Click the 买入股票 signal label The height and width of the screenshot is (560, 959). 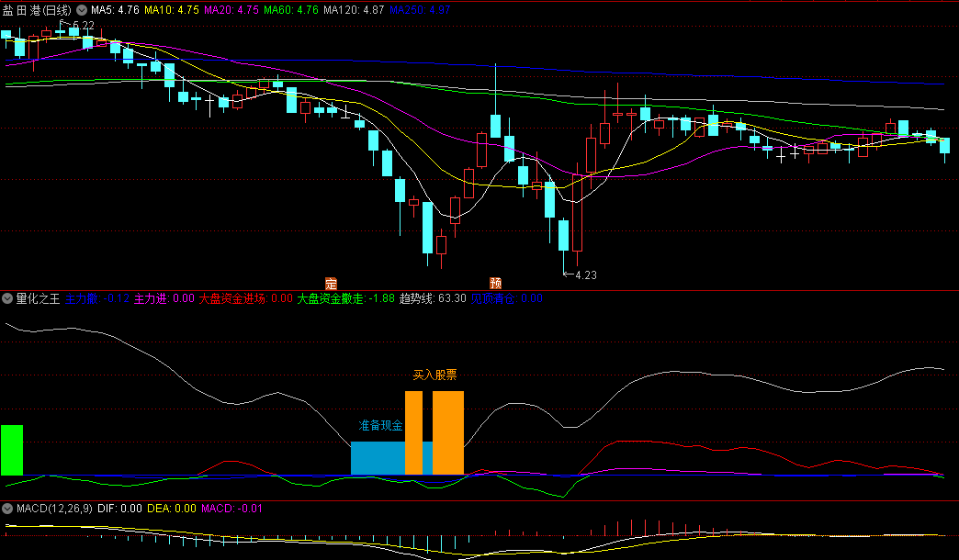[434, 375]
